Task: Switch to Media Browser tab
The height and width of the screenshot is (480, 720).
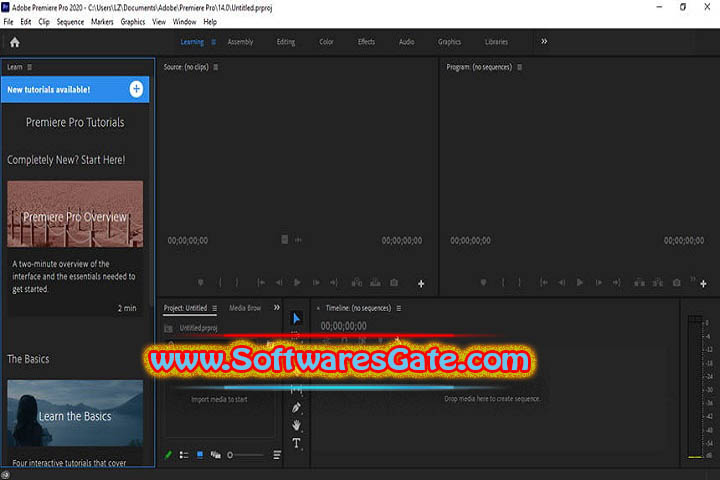Action: 245,308
